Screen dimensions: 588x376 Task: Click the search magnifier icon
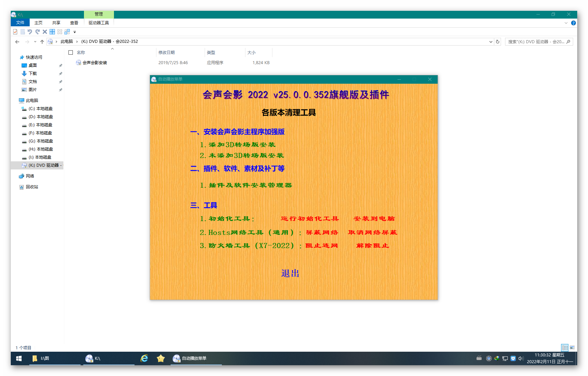(568, 42)
